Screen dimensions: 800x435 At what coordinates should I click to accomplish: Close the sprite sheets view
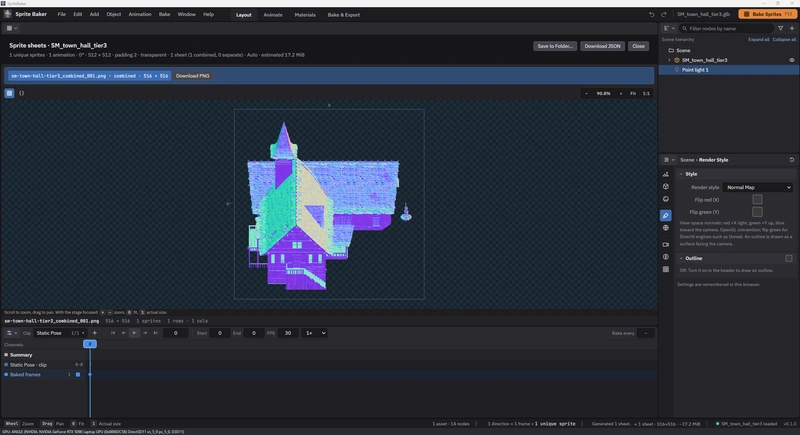638,46
